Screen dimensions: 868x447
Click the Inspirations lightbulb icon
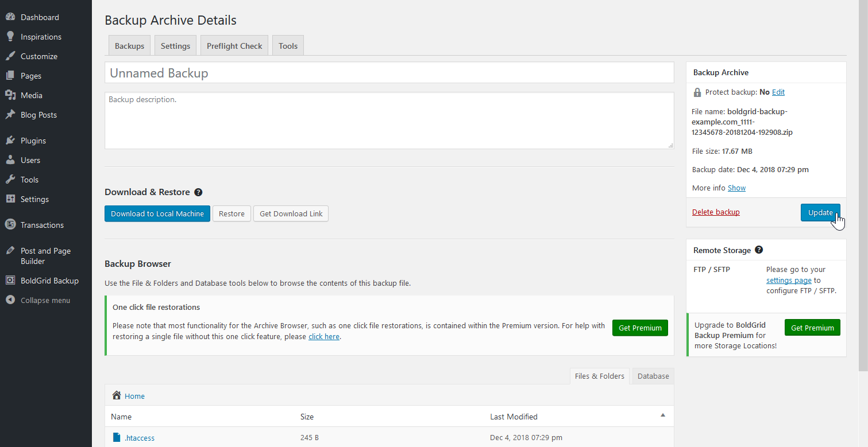[x=10, y=37]
